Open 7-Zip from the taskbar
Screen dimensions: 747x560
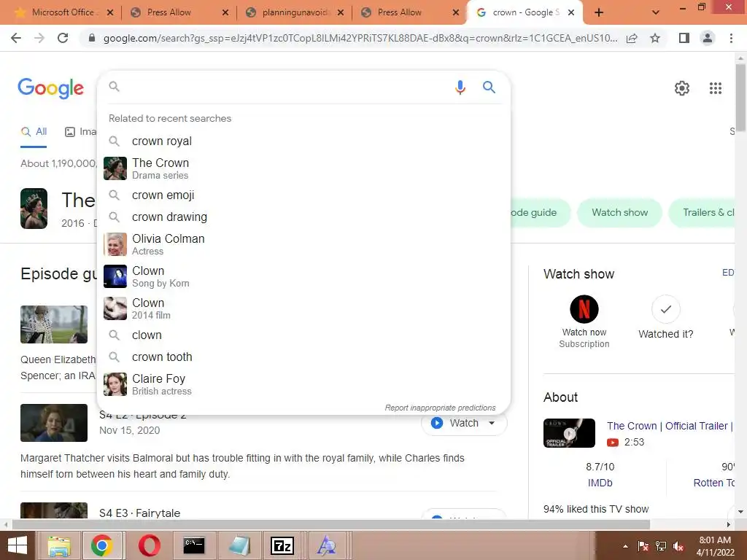[282, 545]
